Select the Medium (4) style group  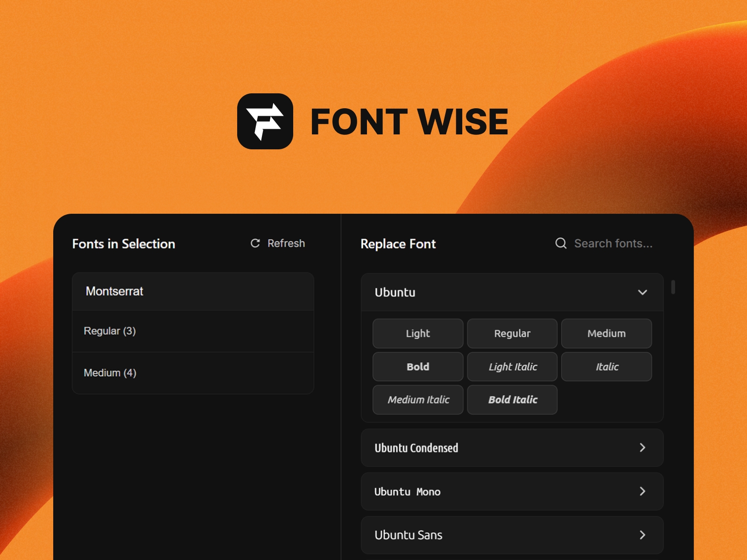[192, 372]
